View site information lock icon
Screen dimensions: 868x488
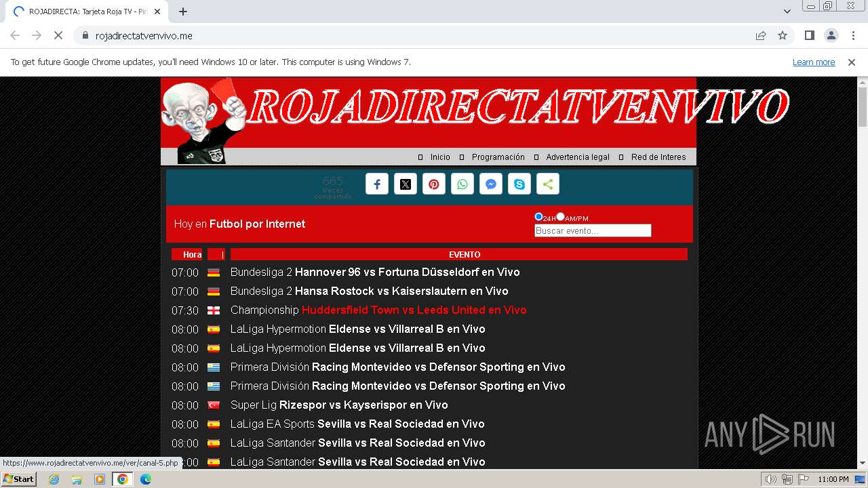(x=85, y=35)
